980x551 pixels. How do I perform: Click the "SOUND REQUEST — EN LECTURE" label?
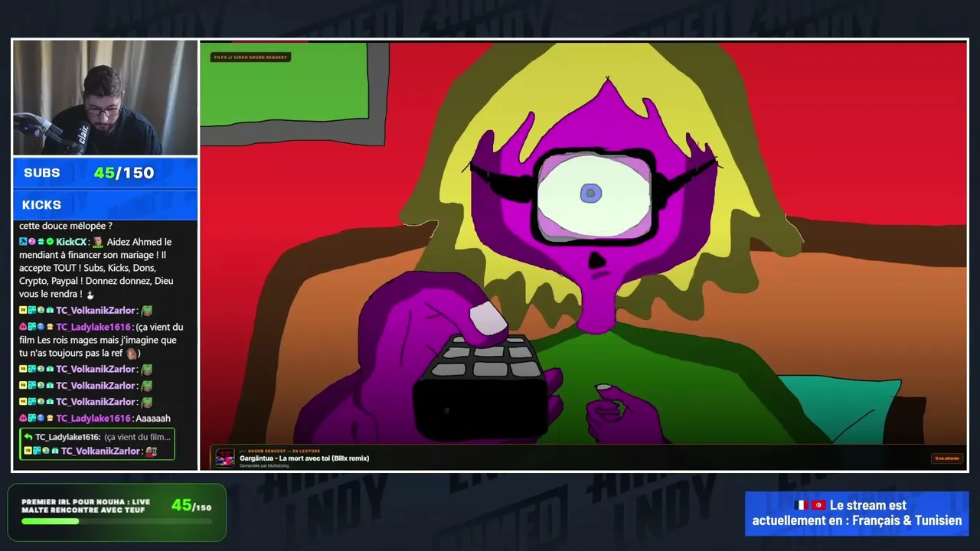point(282,451)
